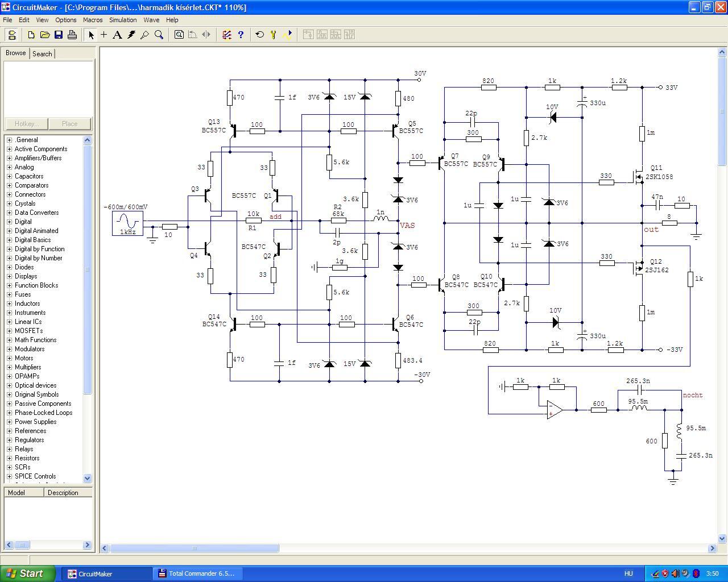728x582 pixels.
Task: Click the Rotate 90 toolbar icon
Action: pyautogui.click(x=193, y=35)
